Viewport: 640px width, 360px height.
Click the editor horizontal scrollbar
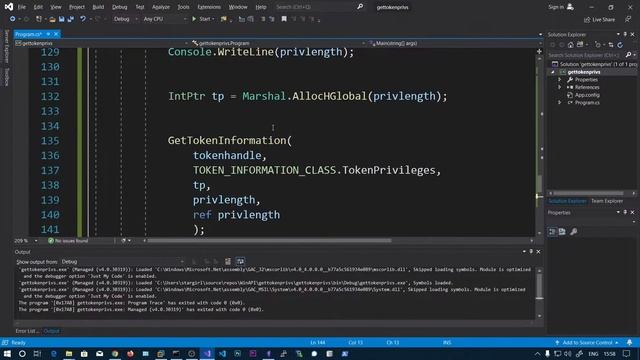pos(269,241)
